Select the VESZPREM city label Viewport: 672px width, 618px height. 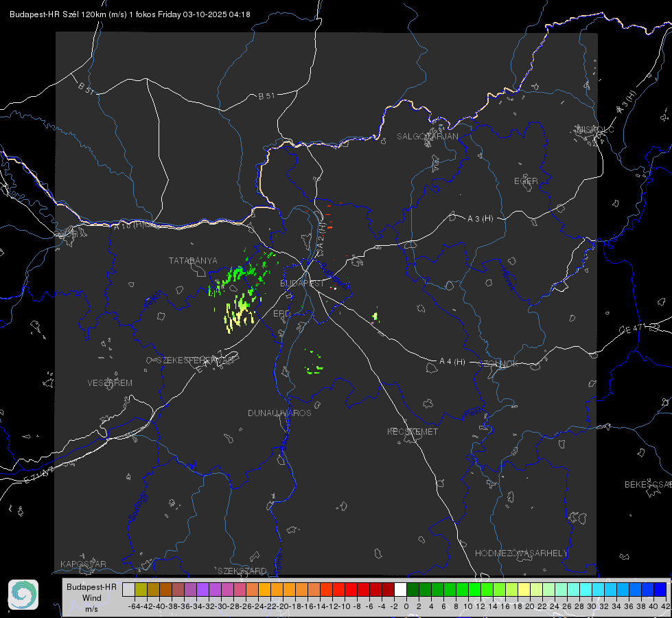point(110,383)
